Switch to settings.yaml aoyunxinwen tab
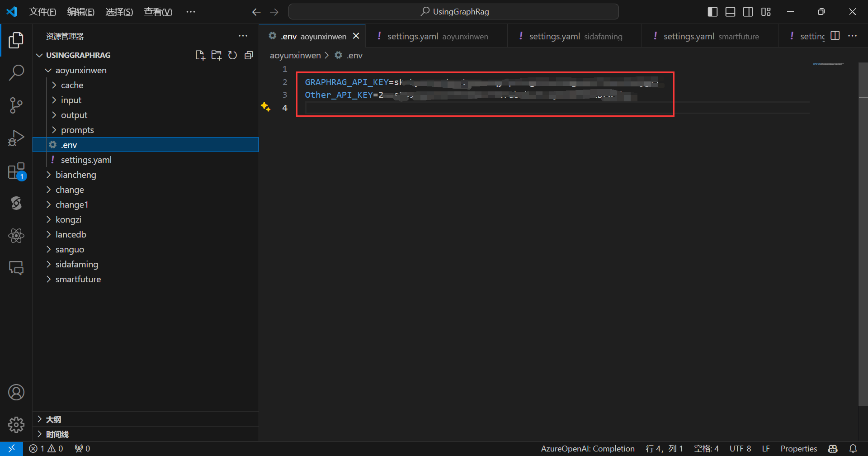 pyautogui.click(x=437, y=36)
